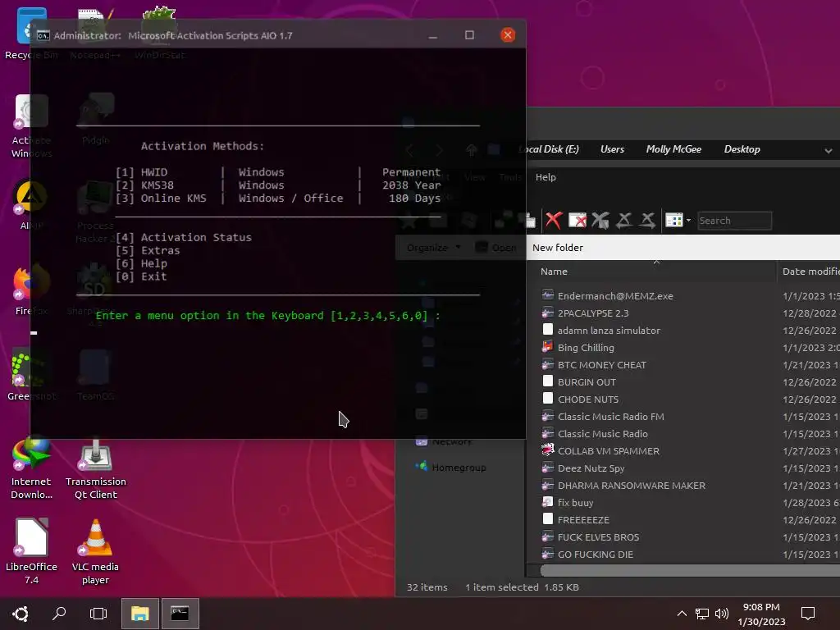The image size is (840, 630).
Task: Switch to command prompt taskbar button
Action: point(180,614)
